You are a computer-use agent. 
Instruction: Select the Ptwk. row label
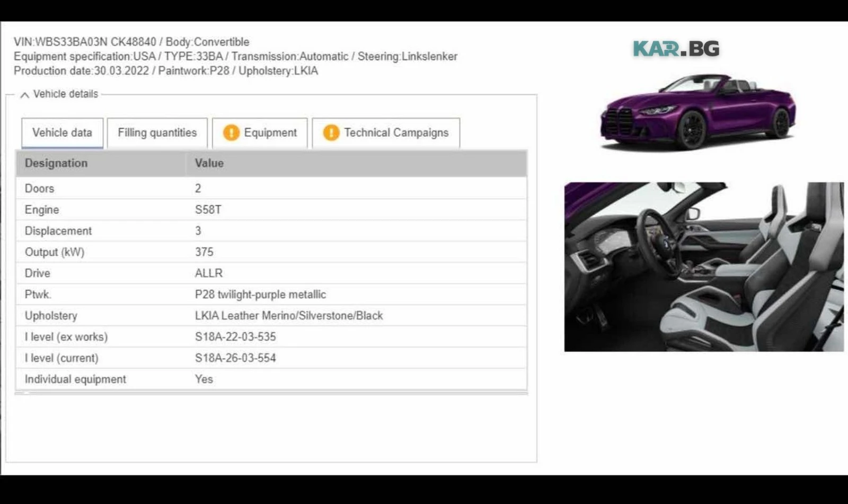38,295
